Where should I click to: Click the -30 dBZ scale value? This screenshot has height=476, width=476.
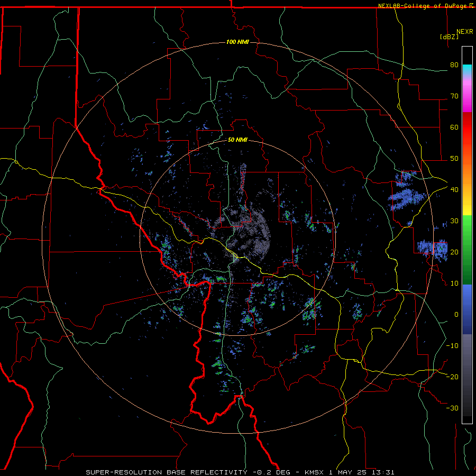452,408
